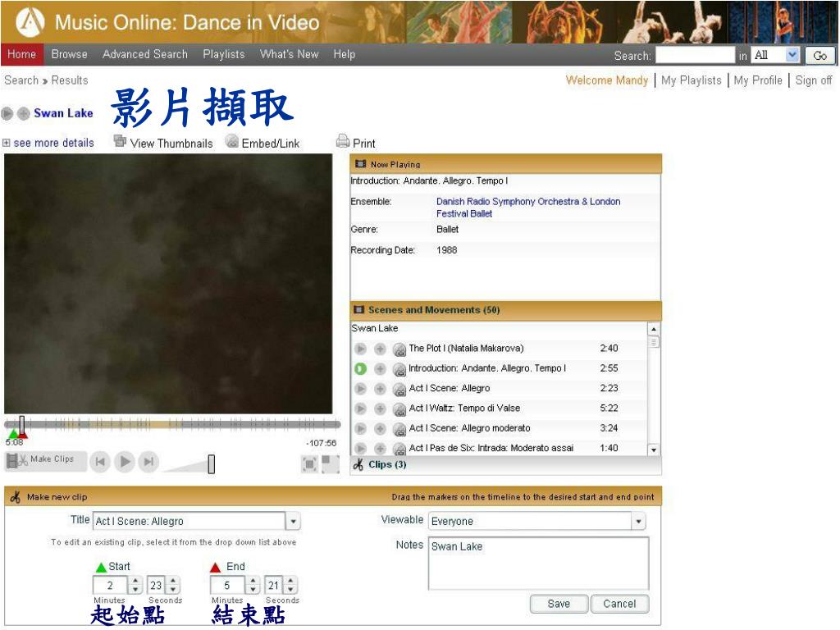Skip to next track in player

coord(149,461)
